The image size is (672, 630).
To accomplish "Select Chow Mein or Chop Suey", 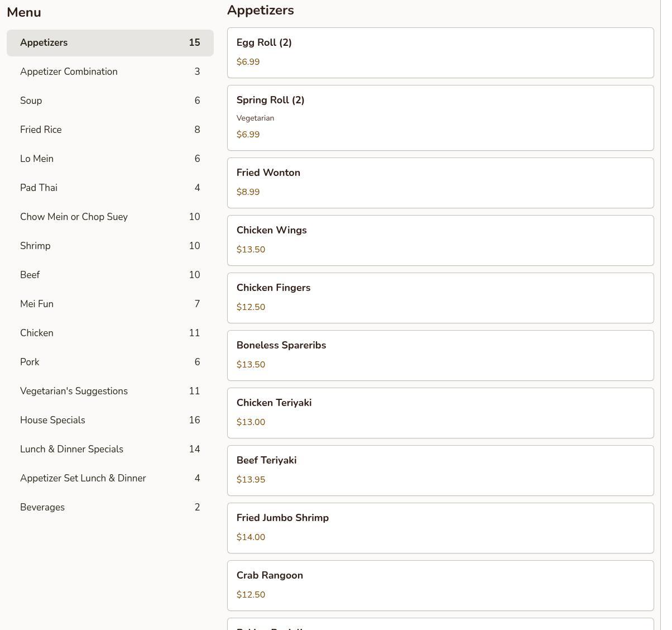I will click(110, 217).
